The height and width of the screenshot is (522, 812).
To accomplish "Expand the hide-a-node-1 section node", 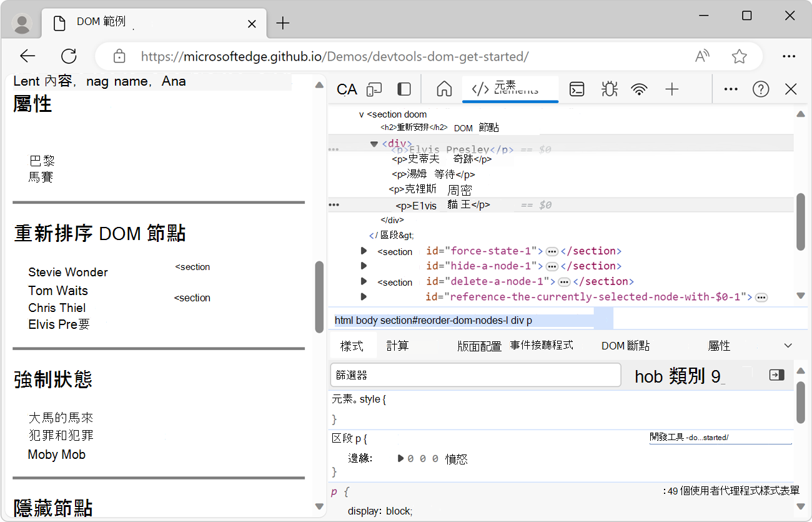I will tap(364, 266).
